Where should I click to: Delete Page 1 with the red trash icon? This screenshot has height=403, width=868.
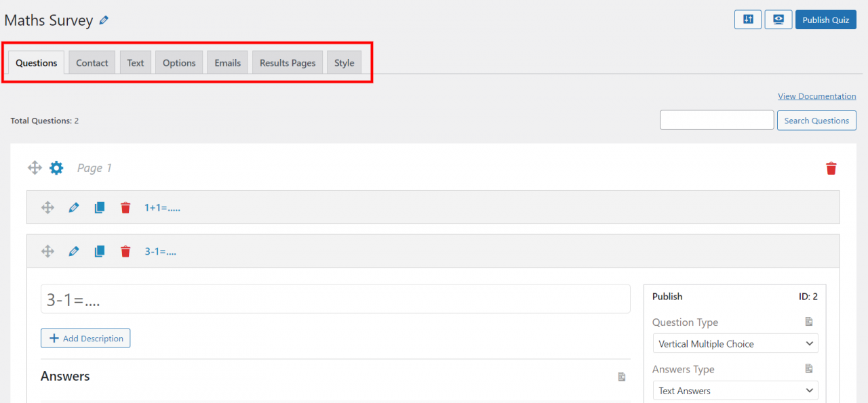[831, 168]
